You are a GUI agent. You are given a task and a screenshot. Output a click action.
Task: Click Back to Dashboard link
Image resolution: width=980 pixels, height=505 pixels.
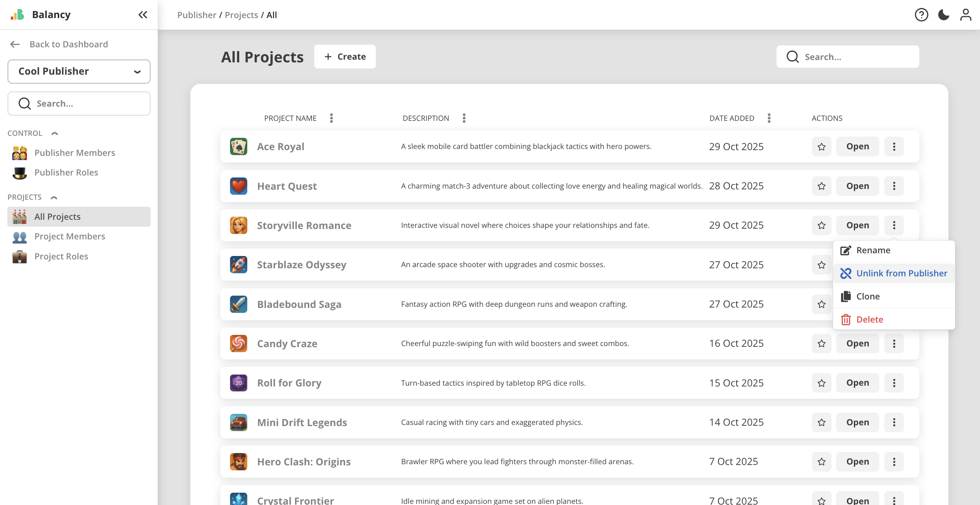click(68, 44)
